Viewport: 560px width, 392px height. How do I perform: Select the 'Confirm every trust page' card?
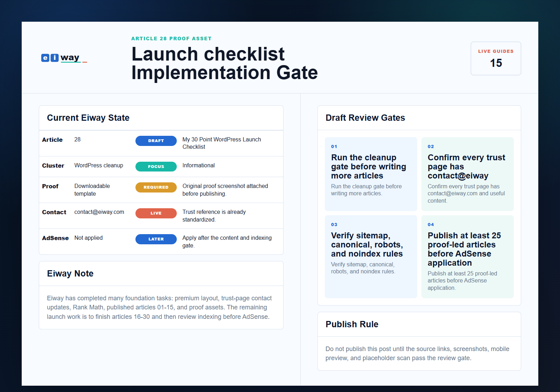[x=468, y=174]
